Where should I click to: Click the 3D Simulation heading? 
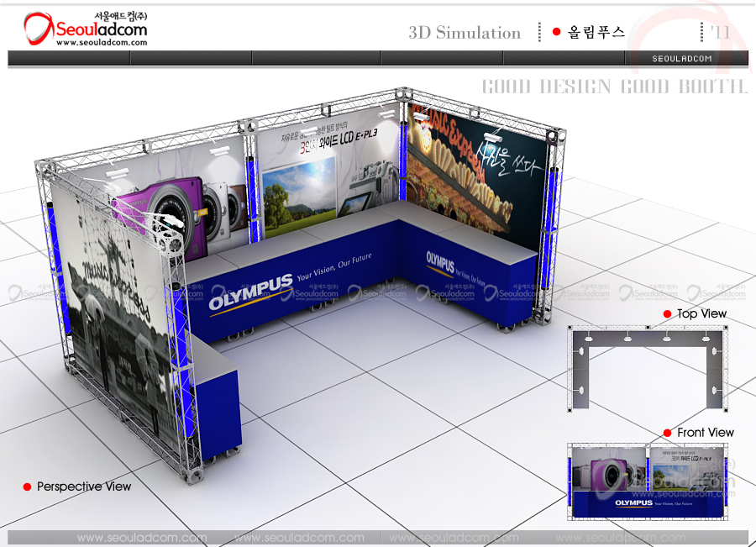[x=465, y=33]
